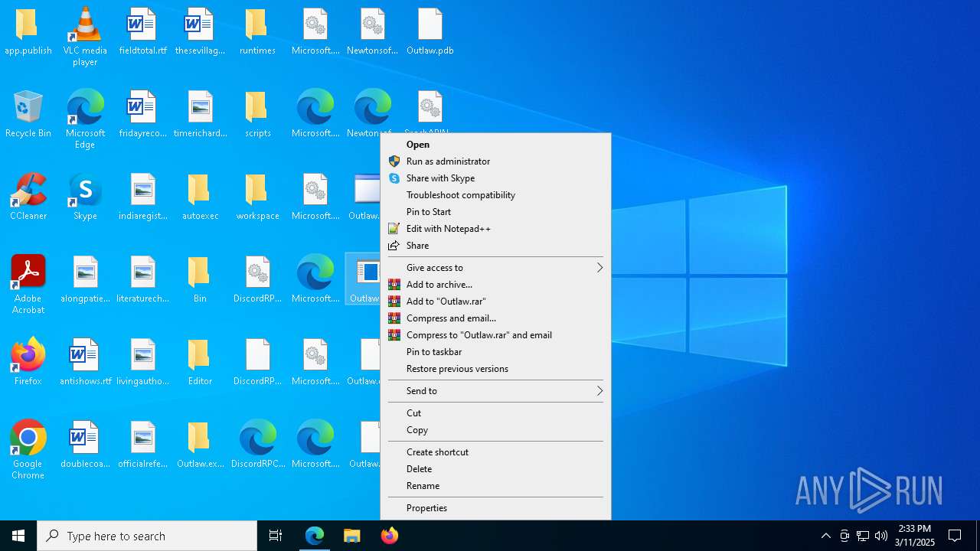Screen dimensions: 980x551
Task: Open the volume control in tray
Action: click(x=881, y=536)
